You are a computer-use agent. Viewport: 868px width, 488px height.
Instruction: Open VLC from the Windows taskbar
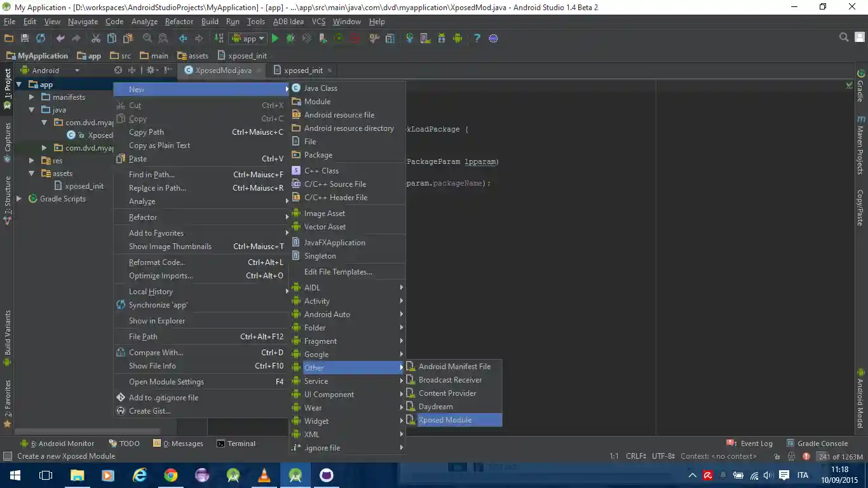click(x=264, y=475)
